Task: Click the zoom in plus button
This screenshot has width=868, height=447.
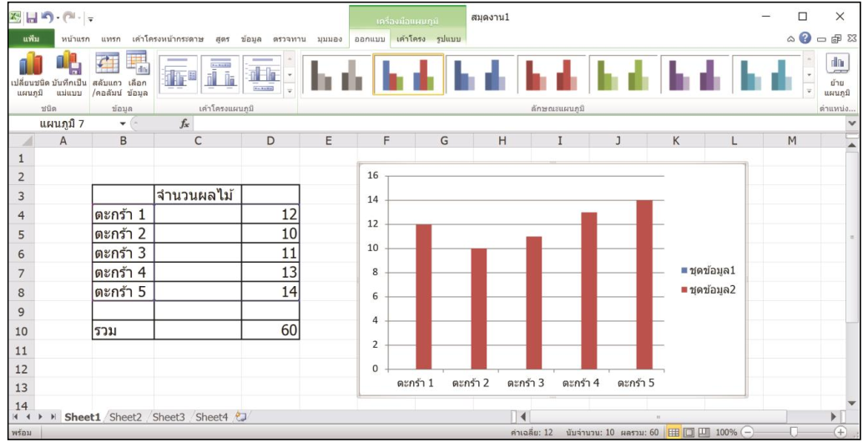Action: [x=840, y=433]
